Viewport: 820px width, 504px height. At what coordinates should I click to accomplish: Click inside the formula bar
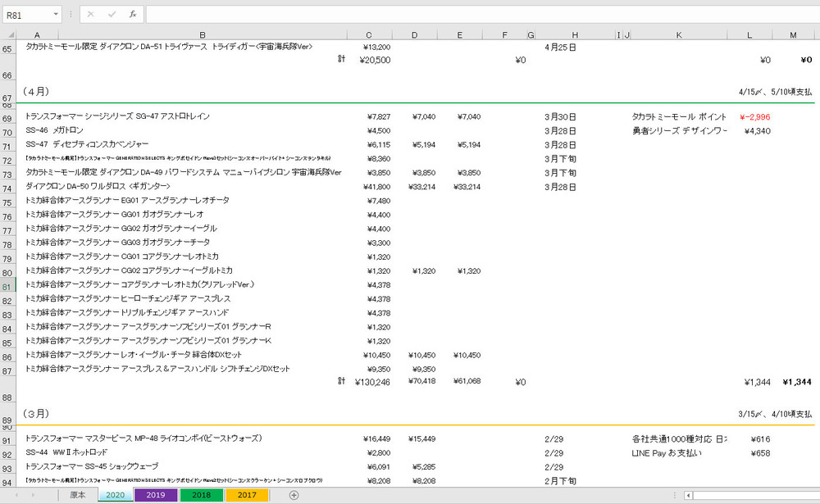pyautogui.click(x=482, y=14)
